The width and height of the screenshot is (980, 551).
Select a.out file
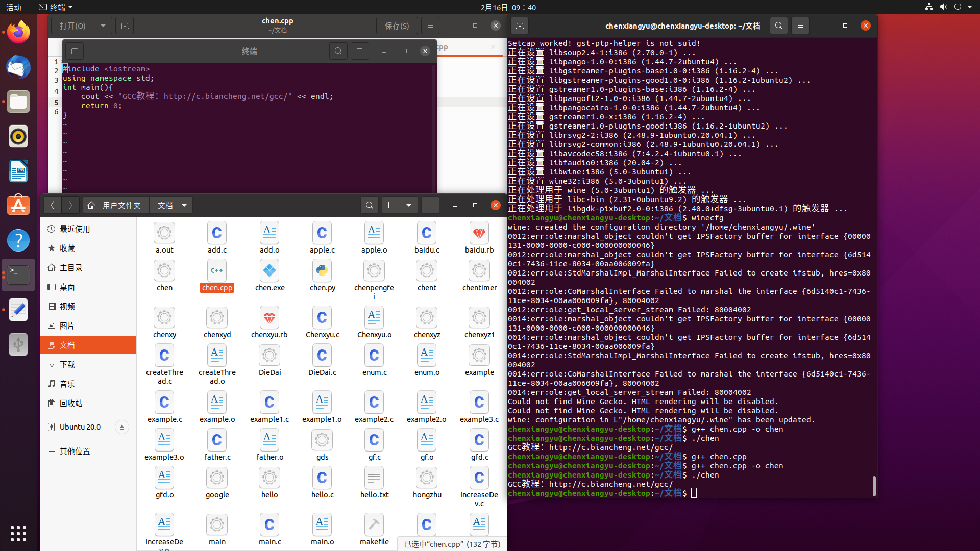[164, 238]
